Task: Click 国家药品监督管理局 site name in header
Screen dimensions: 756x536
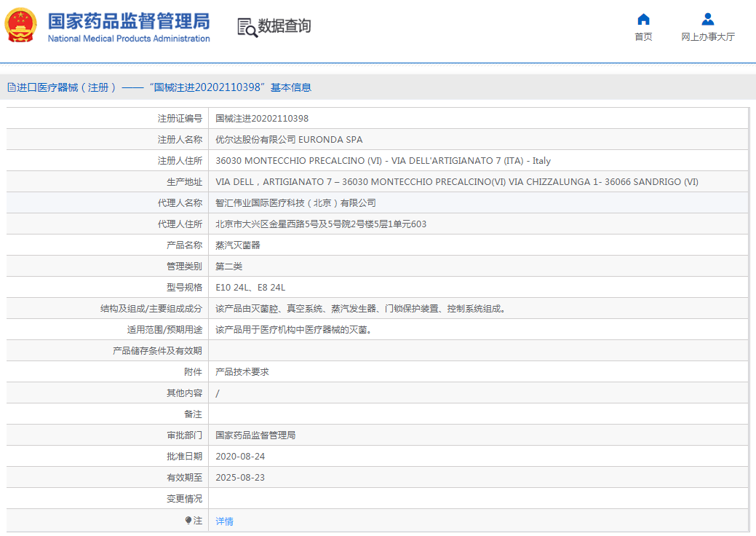Action: tap(129, 20)
